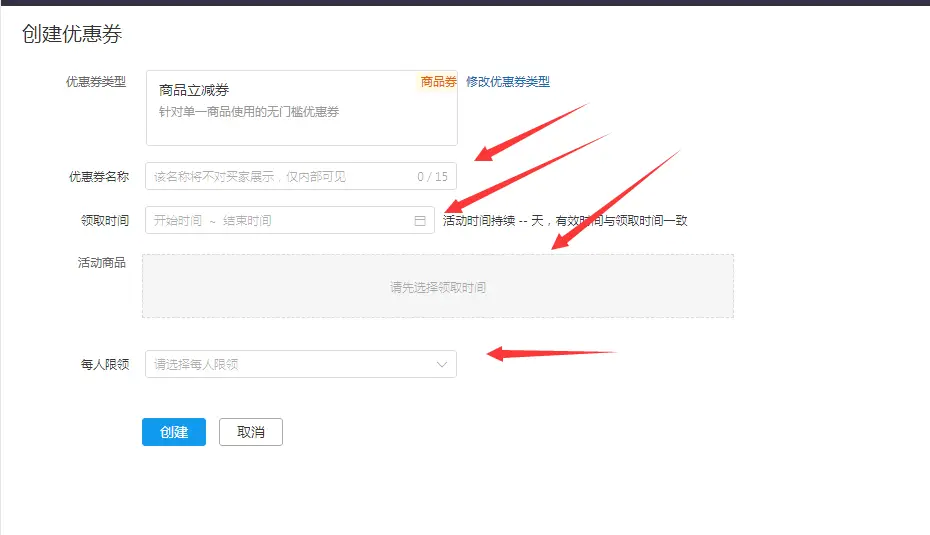Click the 每人限领 label
The image size is (930, 535).
[x=105, y=364]
